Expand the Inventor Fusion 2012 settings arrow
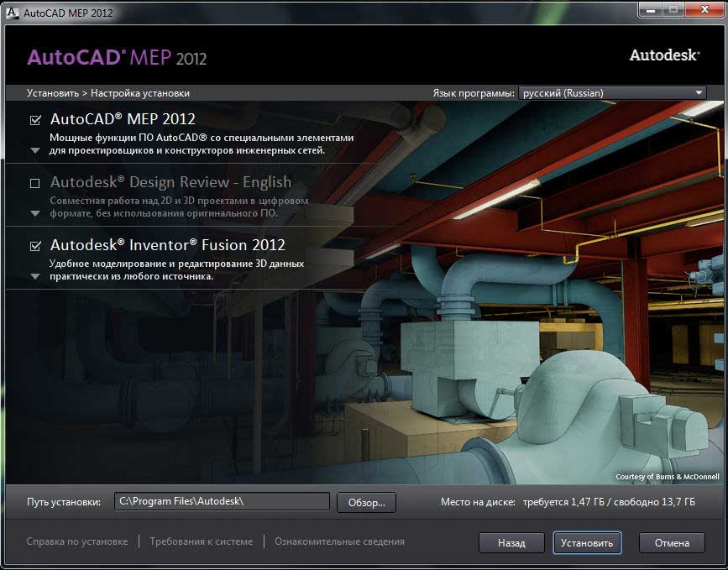Screen dimensions: 728x570 click(x=35, y=276)
